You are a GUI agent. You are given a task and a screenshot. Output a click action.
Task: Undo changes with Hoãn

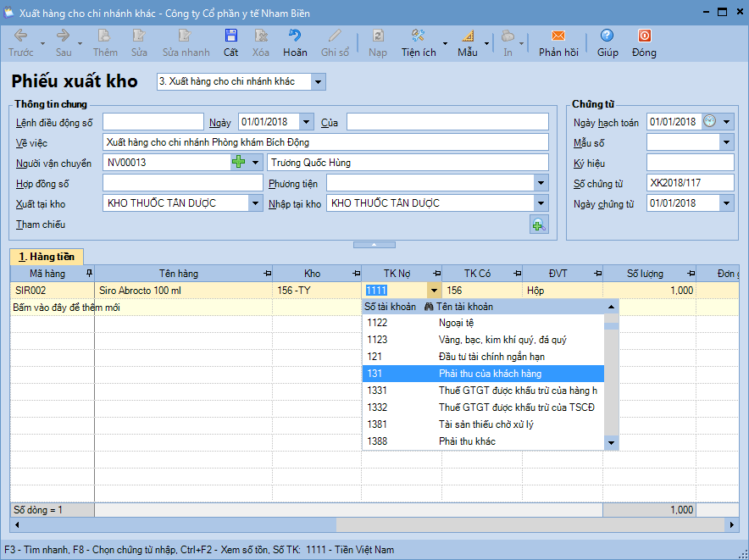click(295, 43)
